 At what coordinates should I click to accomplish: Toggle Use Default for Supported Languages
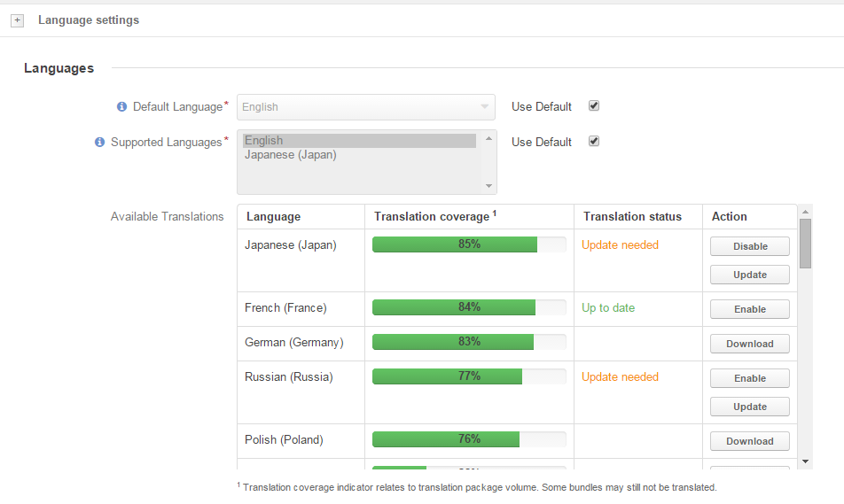pyautogui.click(x=594, y=142)
